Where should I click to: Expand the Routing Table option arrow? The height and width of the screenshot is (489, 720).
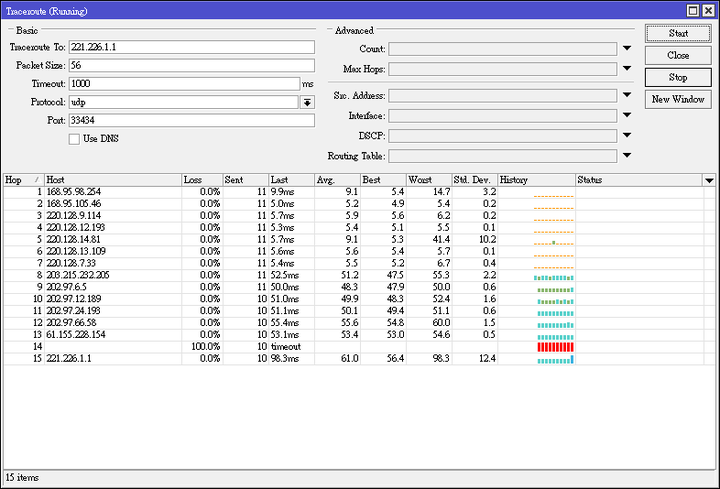click(627, 156)
